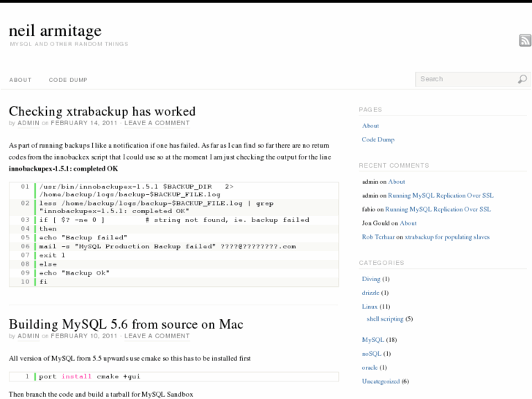Select shell scripting subcategory
Viewport: 532px width, 399px height.
tap(385, 319)
